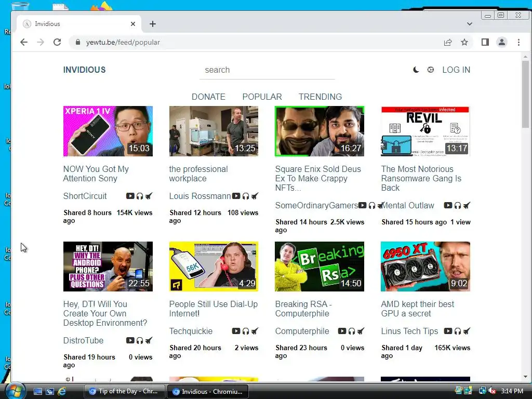
Task: Open the POPULAR feed
Action: pos(262,97)
